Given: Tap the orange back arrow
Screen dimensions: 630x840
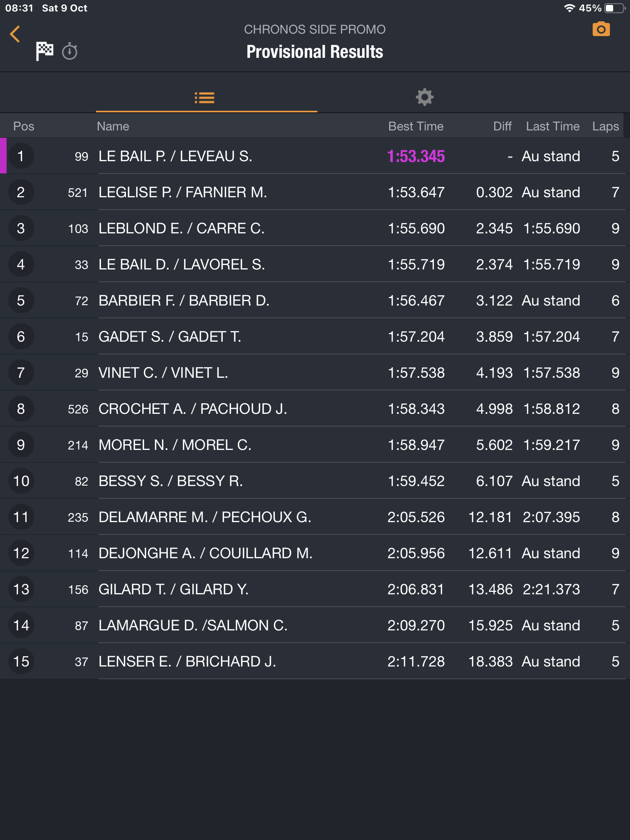Looking at the screenshot, I should coord(15,34).
